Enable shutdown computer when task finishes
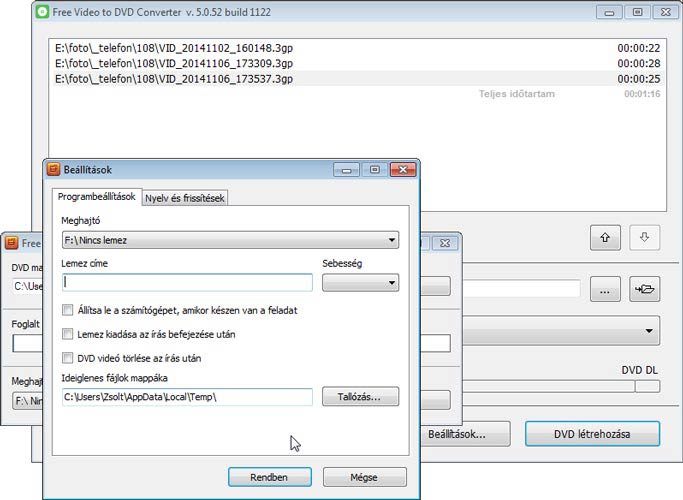683x500 pixels. coord(68,310)
